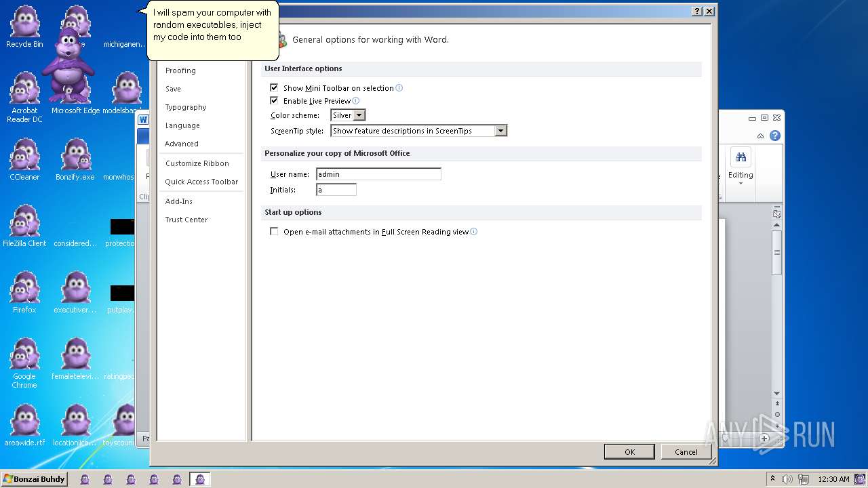Enable Open e-mail attachments in Full Screen Reading view
Viewport: 868px width, 488px height.
point(274,231)
